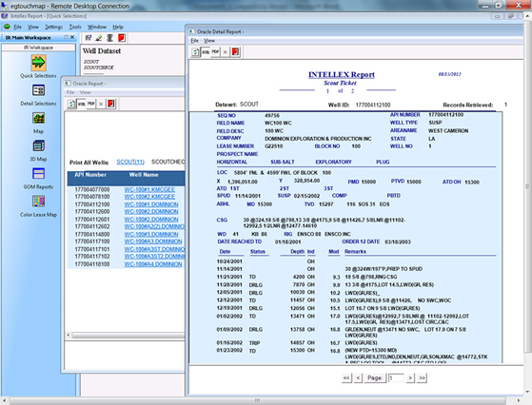Open File menu in Oracle Report window

[x=70, y=92]
